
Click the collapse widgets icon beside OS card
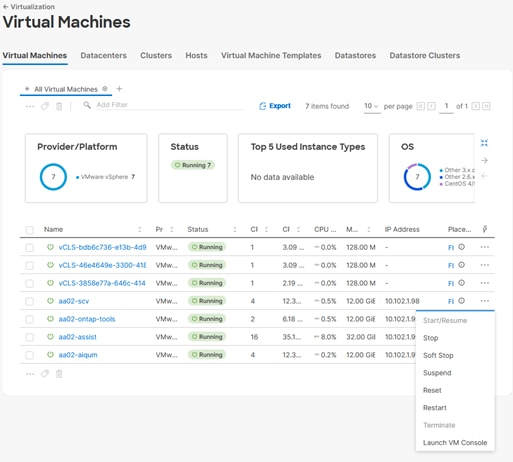click(484, 143)
